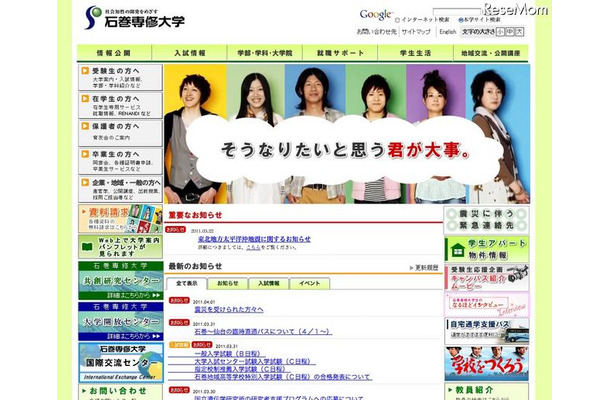Set text size to 中

[510, 32]
